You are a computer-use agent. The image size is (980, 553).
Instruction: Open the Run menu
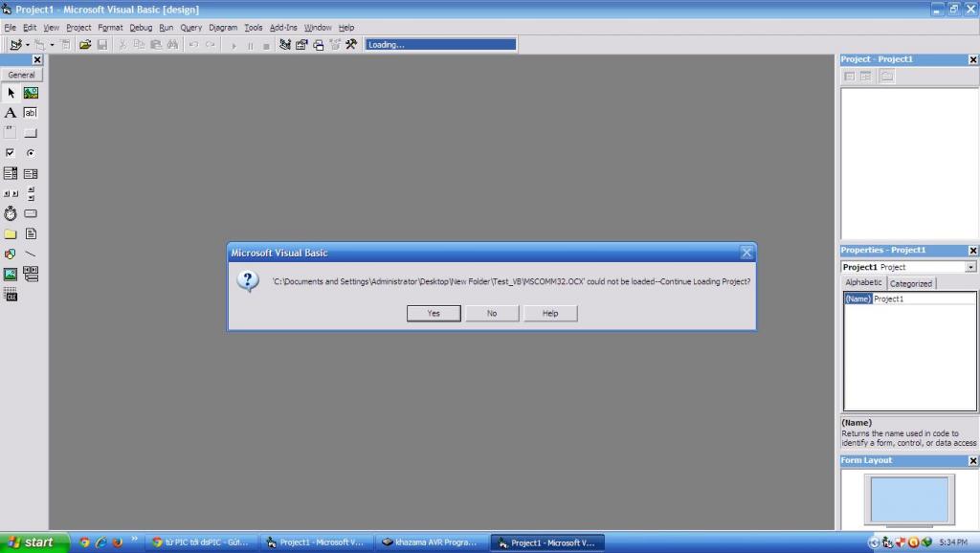click(x=166, y=28)
